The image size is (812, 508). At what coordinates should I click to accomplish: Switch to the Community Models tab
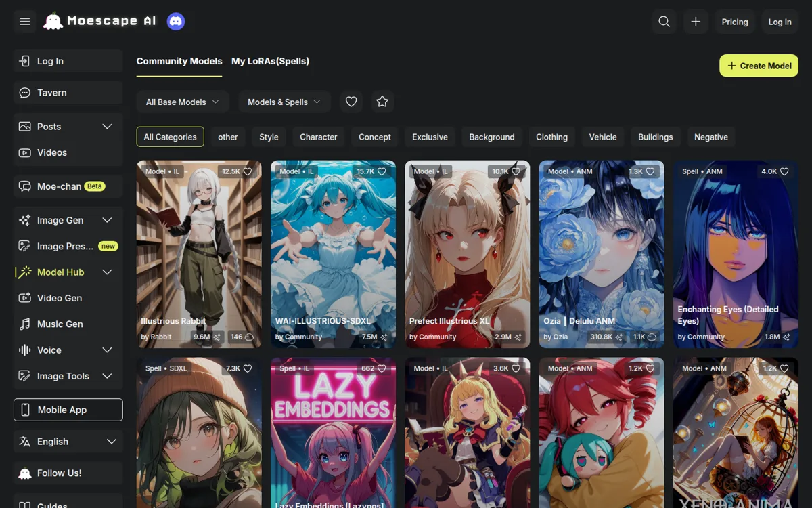tap(179, 61)
